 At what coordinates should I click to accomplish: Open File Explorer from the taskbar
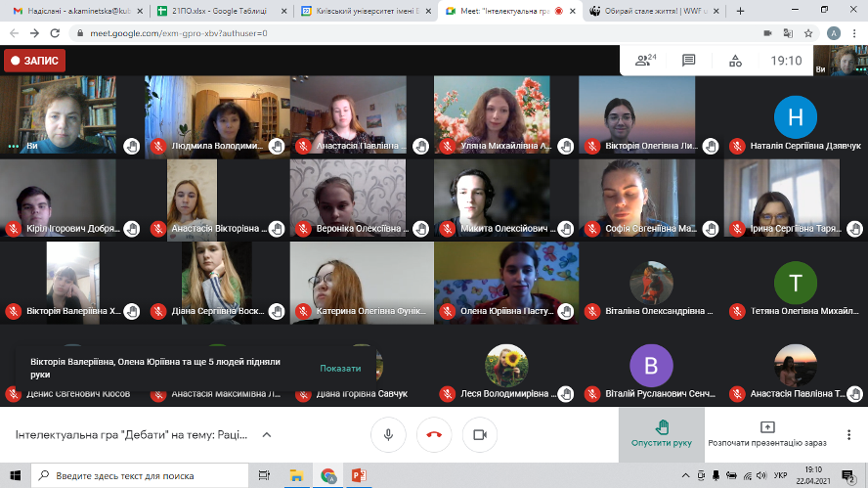(296, 475)
